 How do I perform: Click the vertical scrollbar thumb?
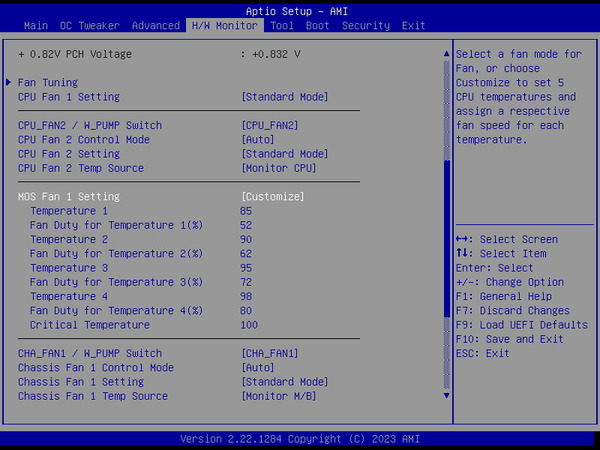pyautogui.click(x=447, y=239)
